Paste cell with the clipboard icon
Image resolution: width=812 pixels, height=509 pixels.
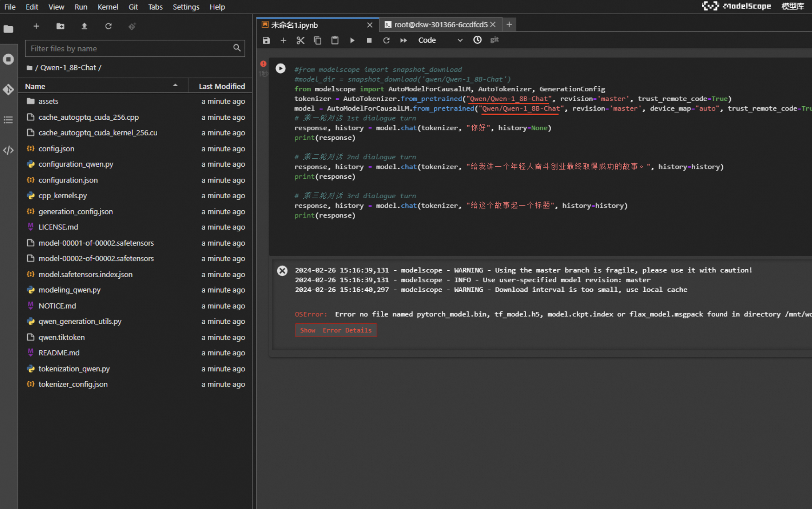335,40
